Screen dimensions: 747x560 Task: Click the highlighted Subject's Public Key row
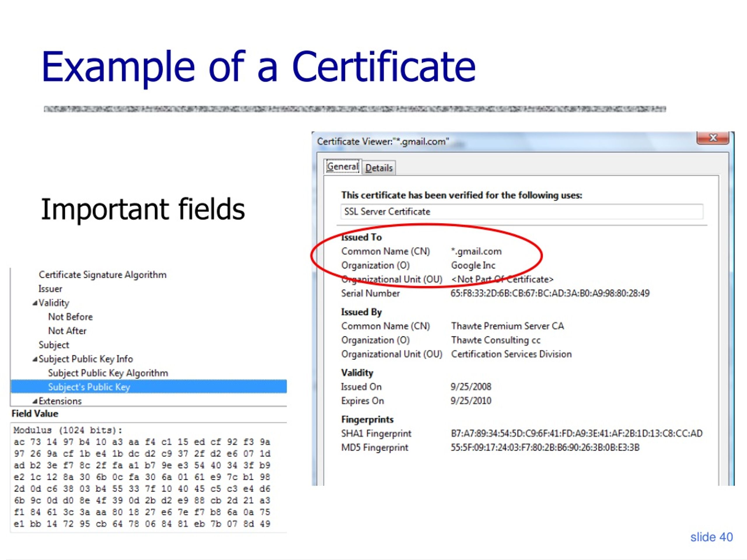pyautogui.click(x=149, y=387)
